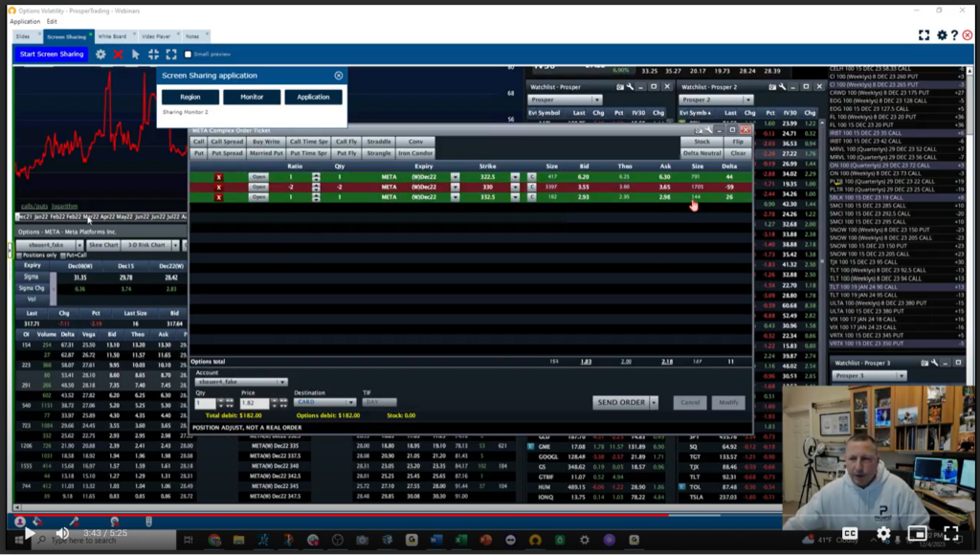Toggle the Put+Call checkbox
This screenshot has width=980, height=555.
(63, 255)
